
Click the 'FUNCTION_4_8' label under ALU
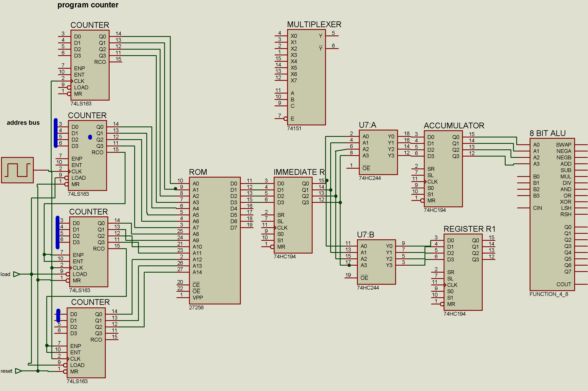coord(549,294)
